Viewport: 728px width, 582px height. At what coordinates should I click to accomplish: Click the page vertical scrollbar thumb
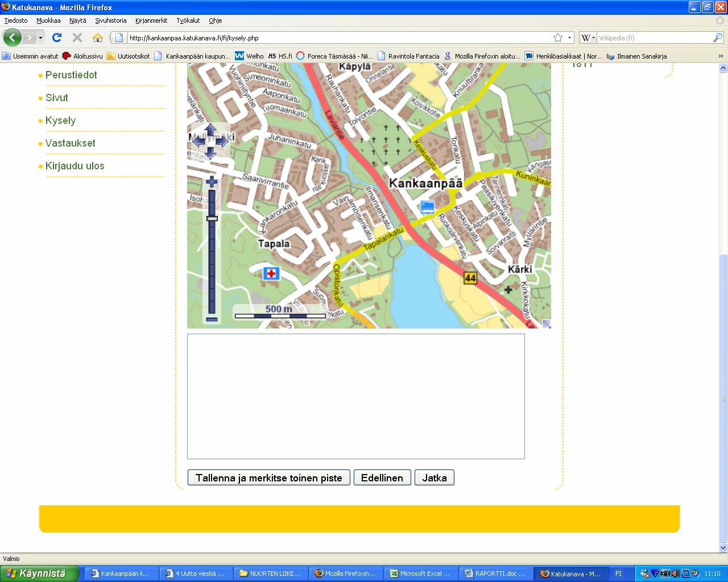point(723,398)
